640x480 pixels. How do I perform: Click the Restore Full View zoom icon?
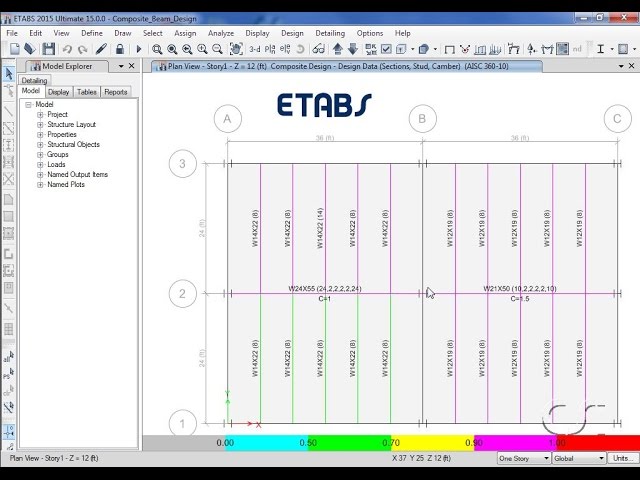pos(172,49)
